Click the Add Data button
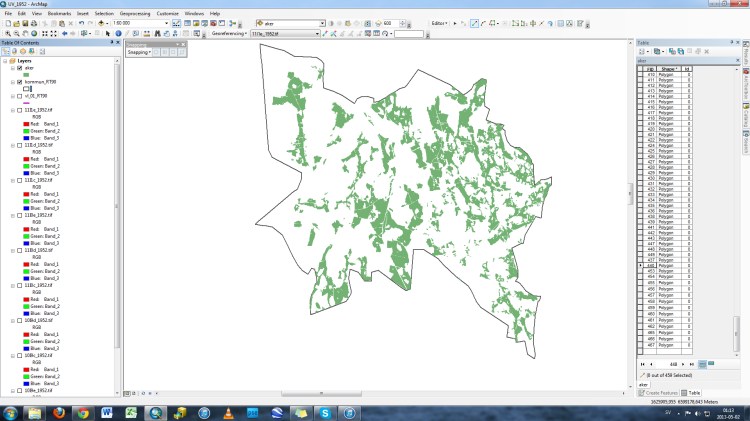This screenshot has width=750, height=421. tap(103, 22)
